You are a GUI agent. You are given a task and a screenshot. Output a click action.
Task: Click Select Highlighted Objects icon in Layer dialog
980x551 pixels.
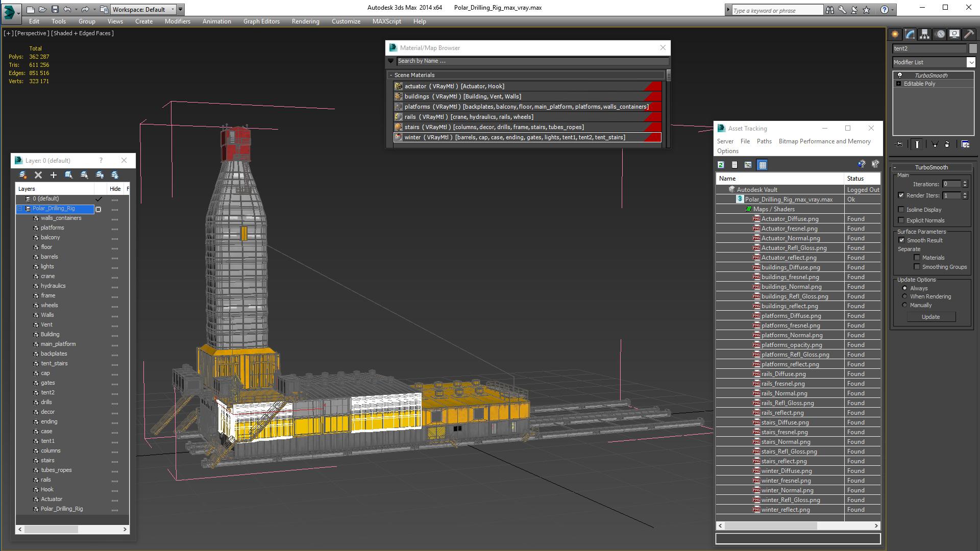click(68, 175)
